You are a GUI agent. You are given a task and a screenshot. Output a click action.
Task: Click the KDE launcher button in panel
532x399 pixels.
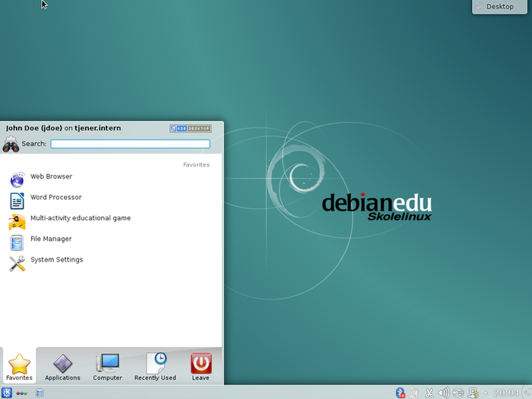click(x=7, y=393)
